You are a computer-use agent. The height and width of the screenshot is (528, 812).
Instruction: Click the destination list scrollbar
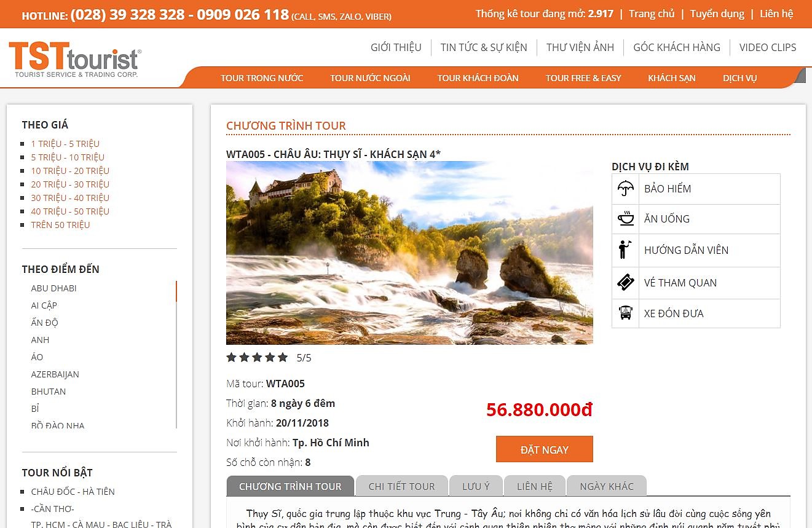point(176,354)
